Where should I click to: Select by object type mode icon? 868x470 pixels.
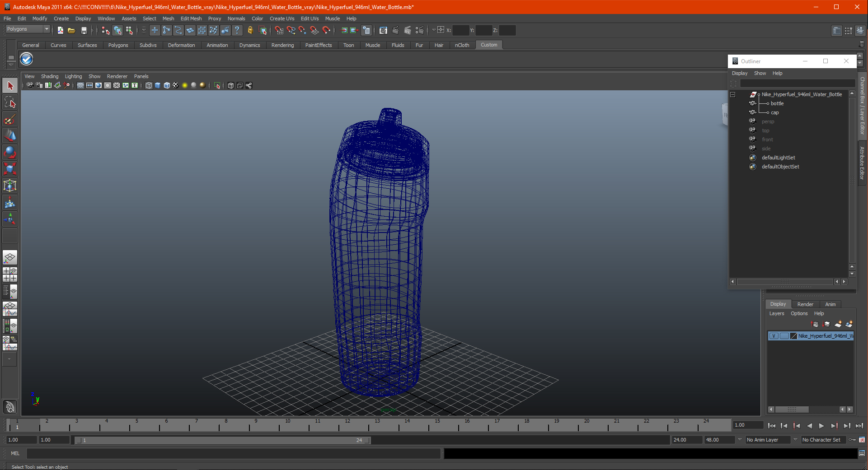(117, 30)
